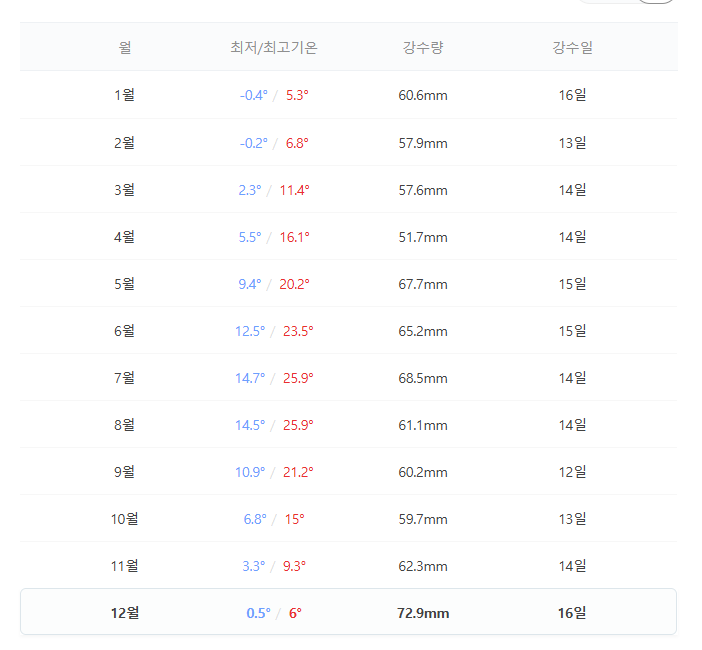The image size is (702, 650).
Task: Select the 8월 row label
Action: click(124, 425)
